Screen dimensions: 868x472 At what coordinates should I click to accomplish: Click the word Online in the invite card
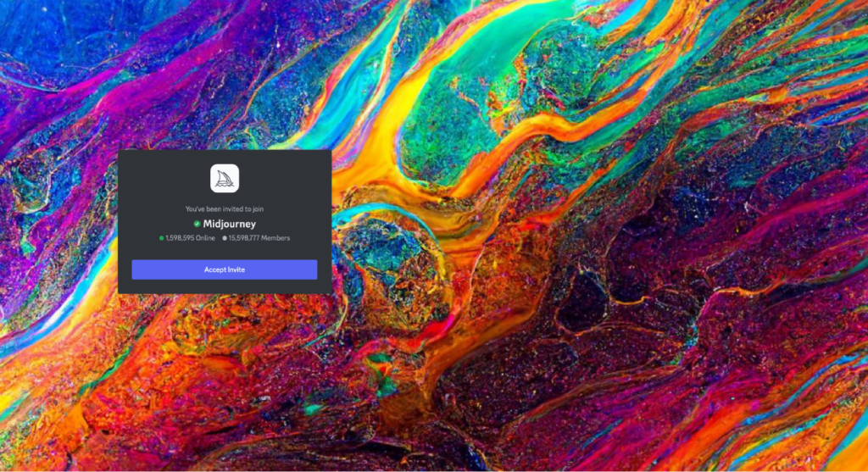205,238
